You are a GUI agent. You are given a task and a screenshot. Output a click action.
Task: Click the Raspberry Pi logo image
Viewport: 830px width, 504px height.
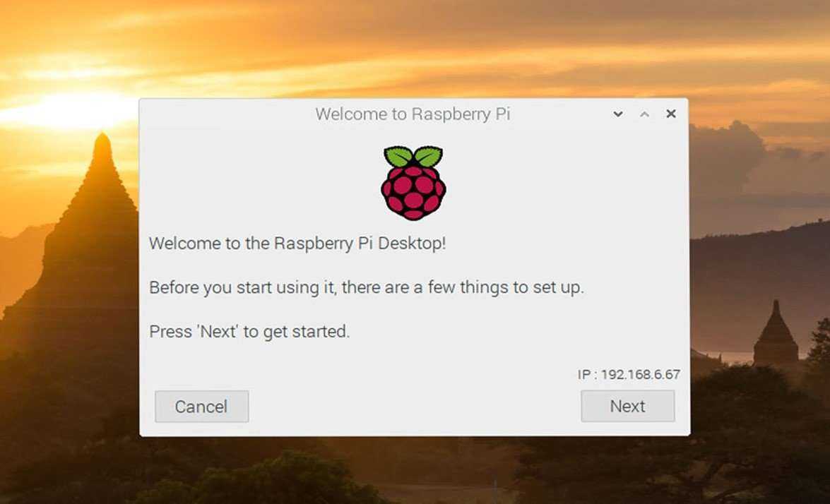(413, 183)
